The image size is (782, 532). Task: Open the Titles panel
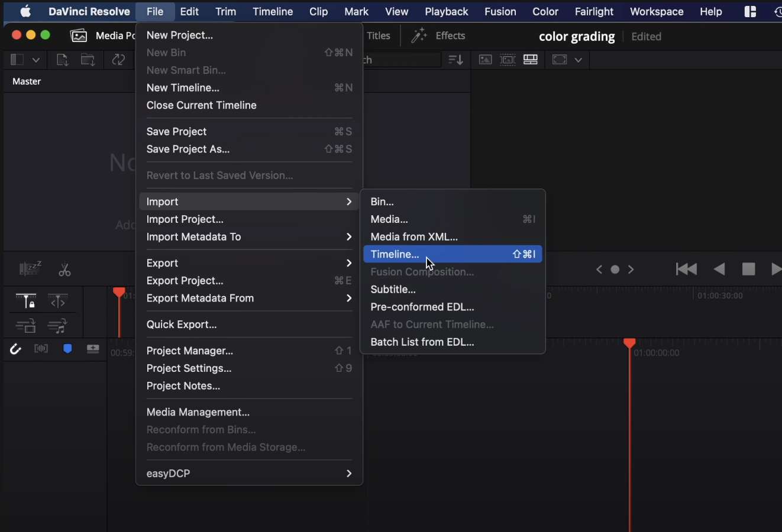pos(379,35)
